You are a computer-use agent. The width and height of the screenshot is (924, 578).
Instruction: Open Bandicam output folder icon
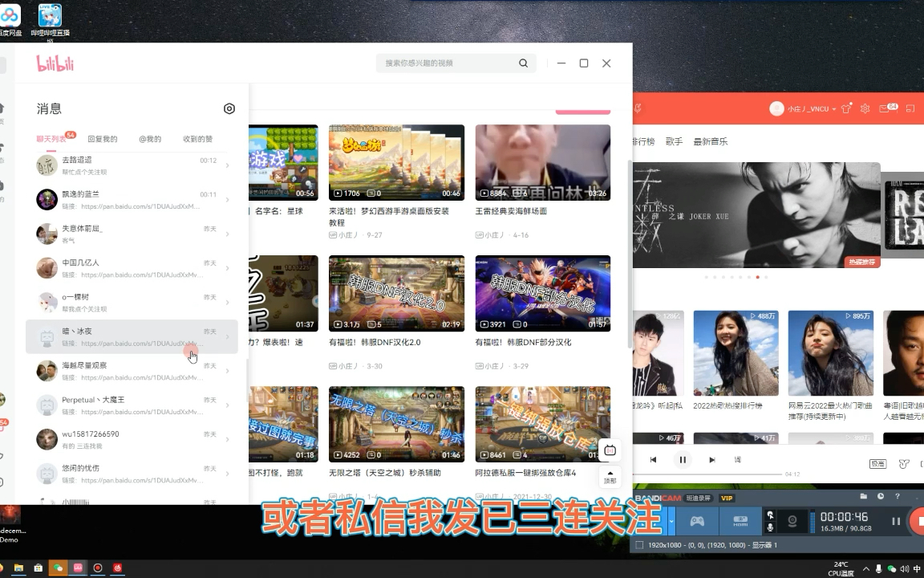pyautogui.click(x=864, y=496)
